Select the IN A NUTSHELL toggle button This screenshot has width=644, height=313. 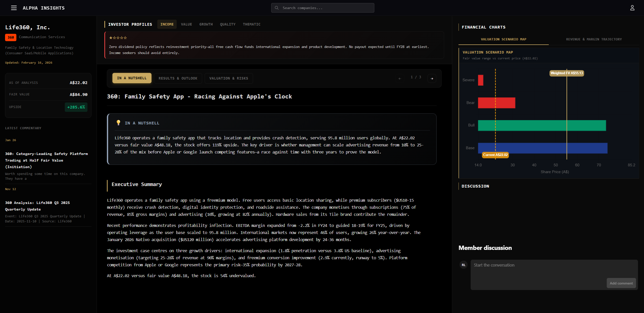132,78
